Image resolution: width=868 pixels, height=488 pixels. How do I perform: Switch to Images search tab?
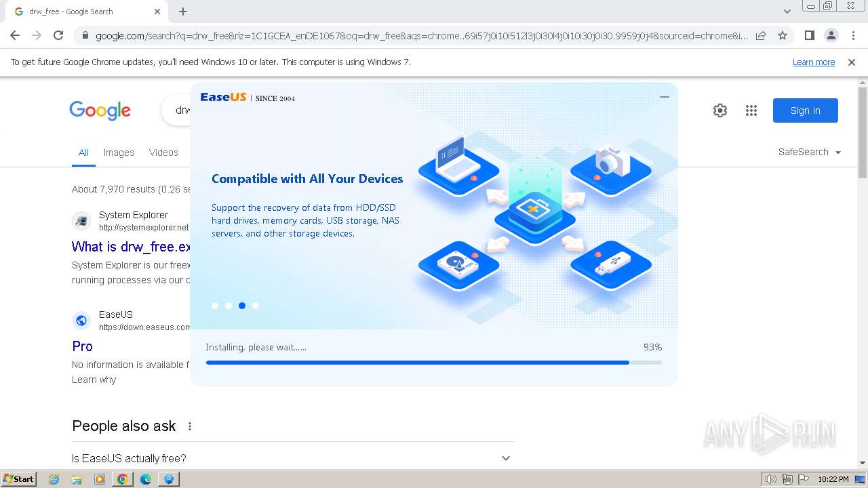click(x=119, y=152)
